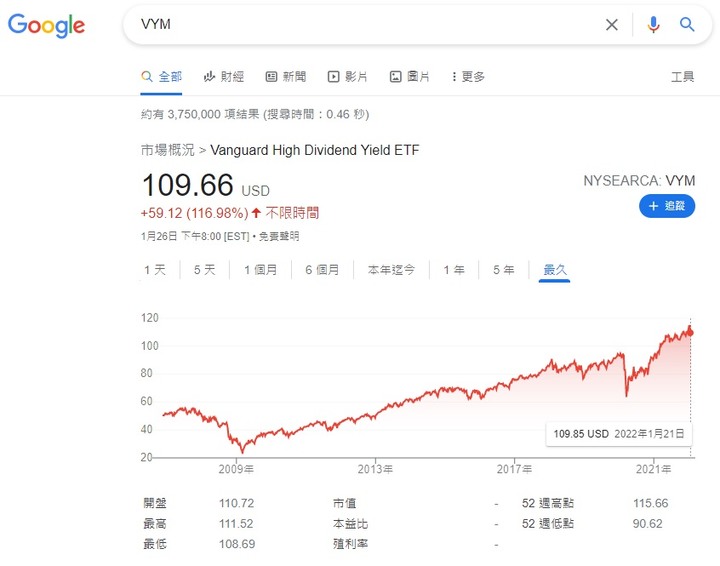The height and width of the screenshot is (566, 720).
Task: Select the 5 天 chart range
Action: (204, 270)
